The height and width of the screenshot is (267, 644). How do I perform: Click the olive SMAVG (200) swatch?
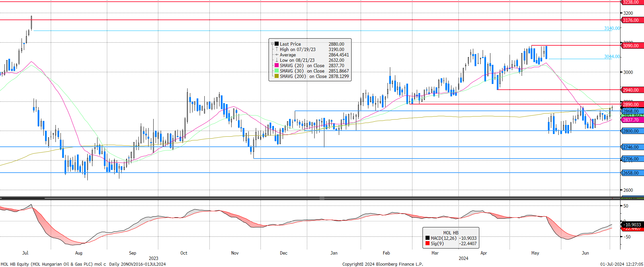(277, 76)
